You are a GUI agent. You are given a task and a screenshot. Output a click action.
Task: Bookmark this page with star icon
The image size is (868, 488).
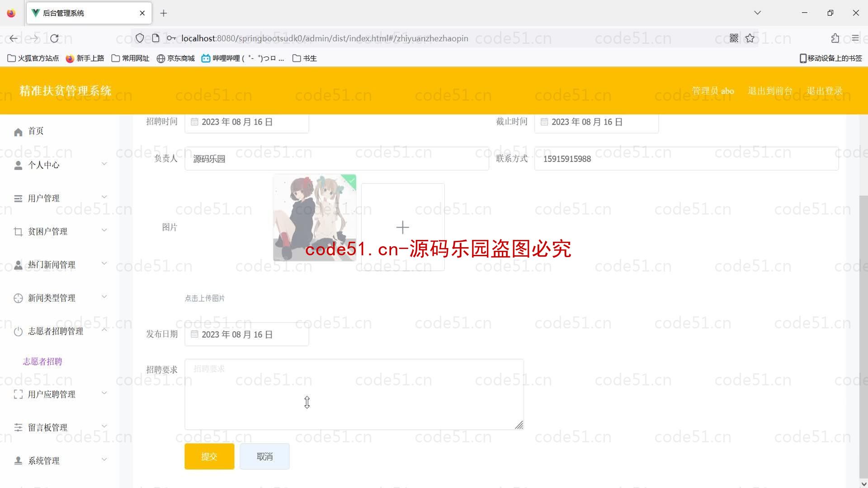(750, 38)
